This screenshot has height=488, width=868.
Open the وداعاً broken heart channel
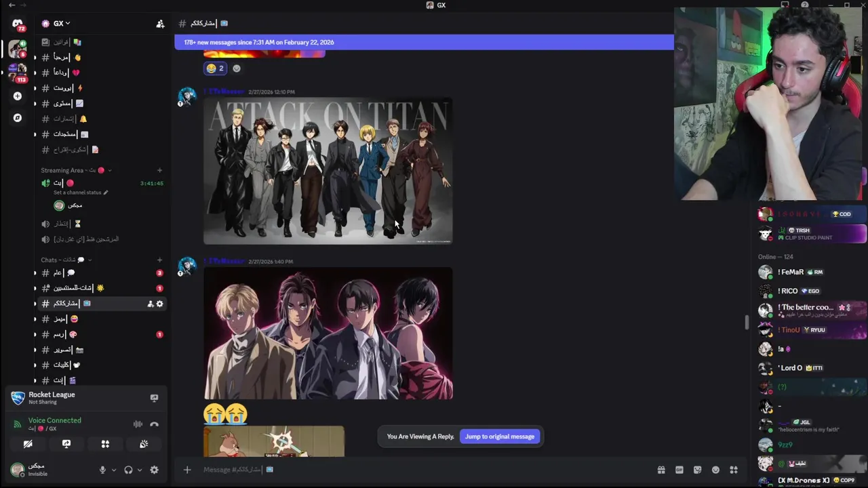click(x=100, y=73)
